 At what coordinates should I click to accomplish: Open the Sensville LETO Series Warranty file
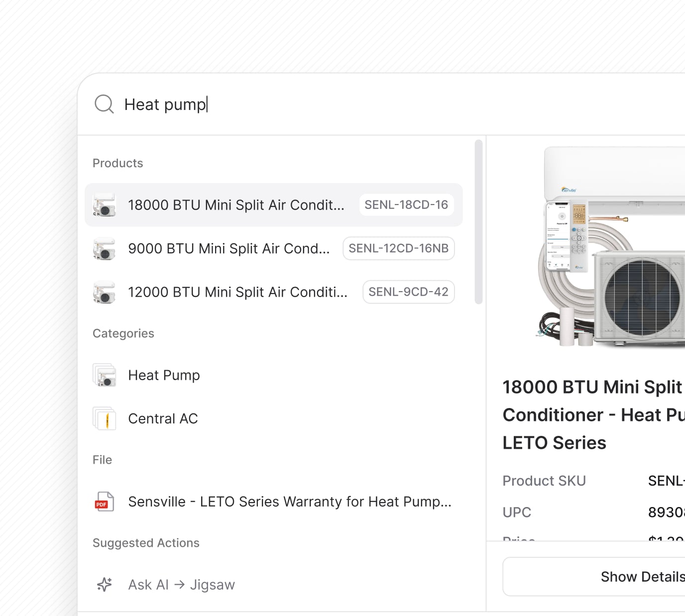point(273,502)
